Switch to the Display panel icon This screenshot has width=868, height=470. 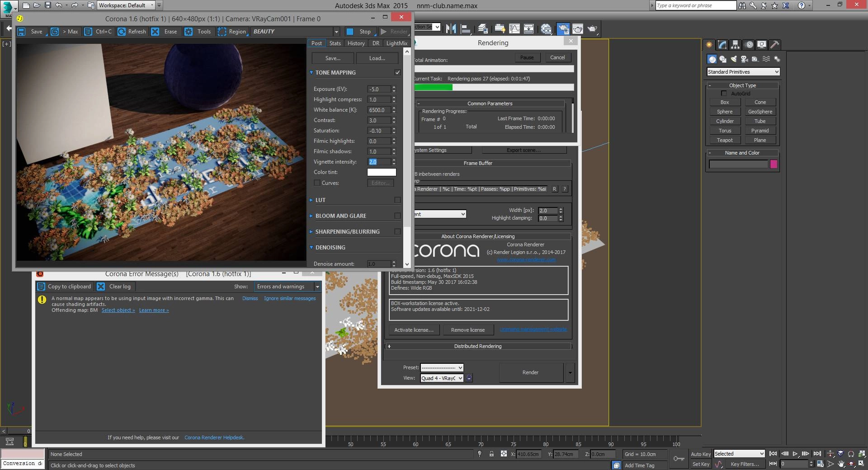(762, 44)
